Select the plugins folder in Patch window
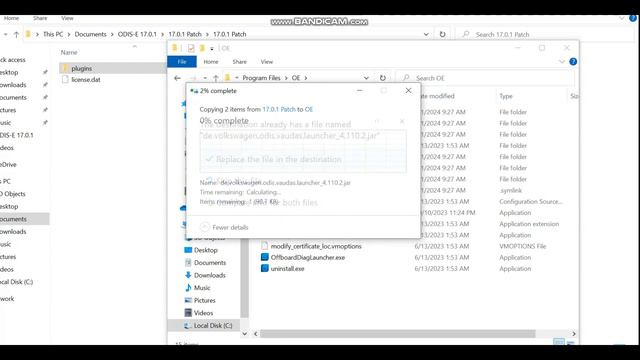The height and width of the screenshot is (360, 640). [81, 68]
